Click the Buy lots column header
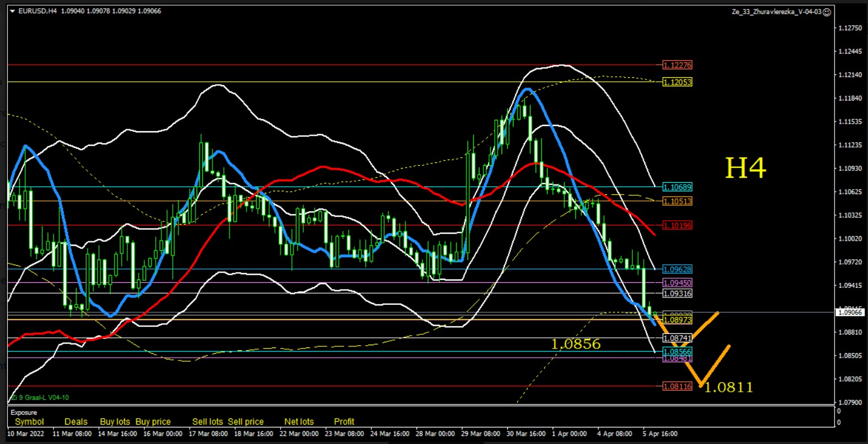Viewport: 868px width, 444px height. point(115,422)
